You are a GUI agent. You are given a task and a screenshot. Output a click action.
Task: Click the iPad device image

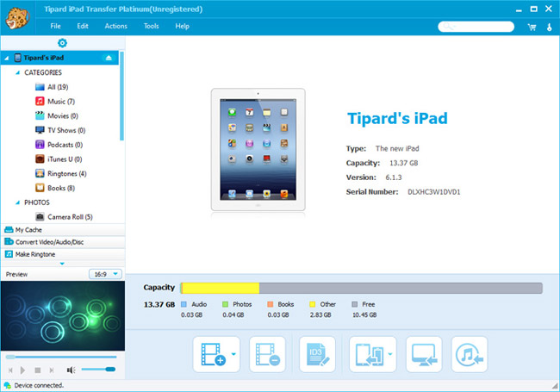pyautogui.click(x=258, y=150)
